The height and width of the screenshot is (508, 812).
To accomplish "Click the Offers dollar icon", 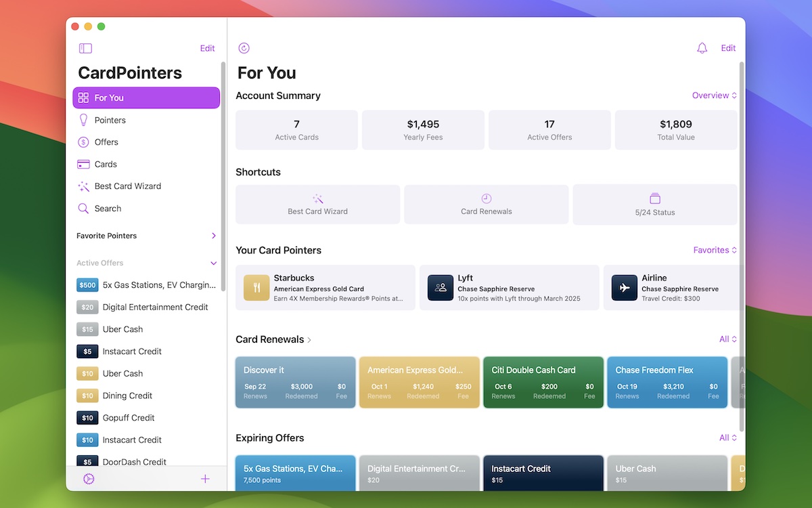I will tap(83, 142).
